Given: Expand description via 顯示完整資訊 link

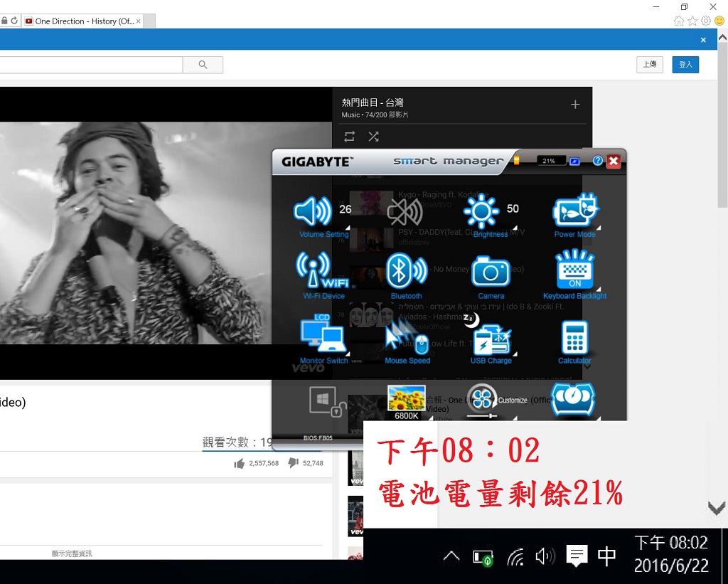Looking at the screenshot, I should pyautogui.click(x=72, y=553).
